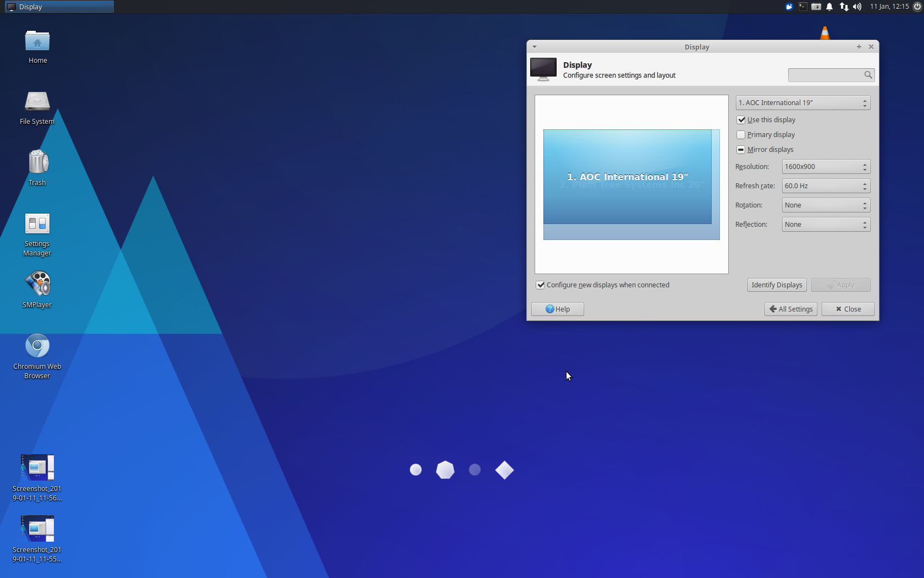Launch Settings Manager from the desktop
924x578 pixels.
coord(37,224)
